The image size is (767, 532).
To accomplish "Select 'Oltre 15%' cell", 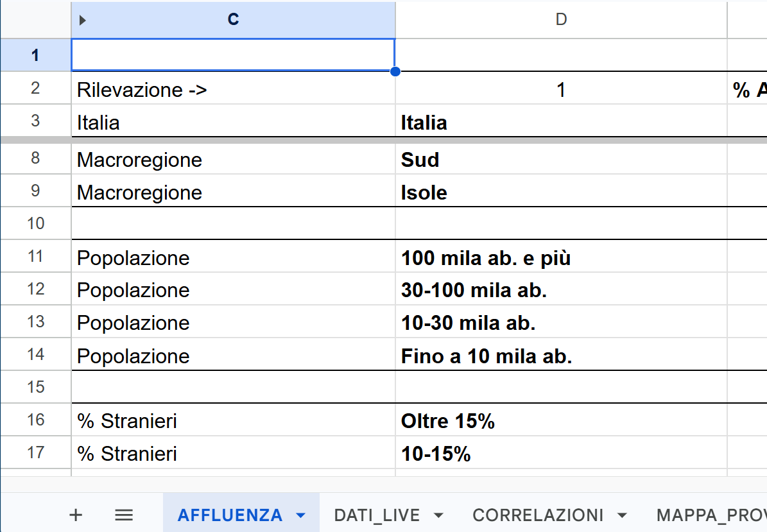I will 561,420.
